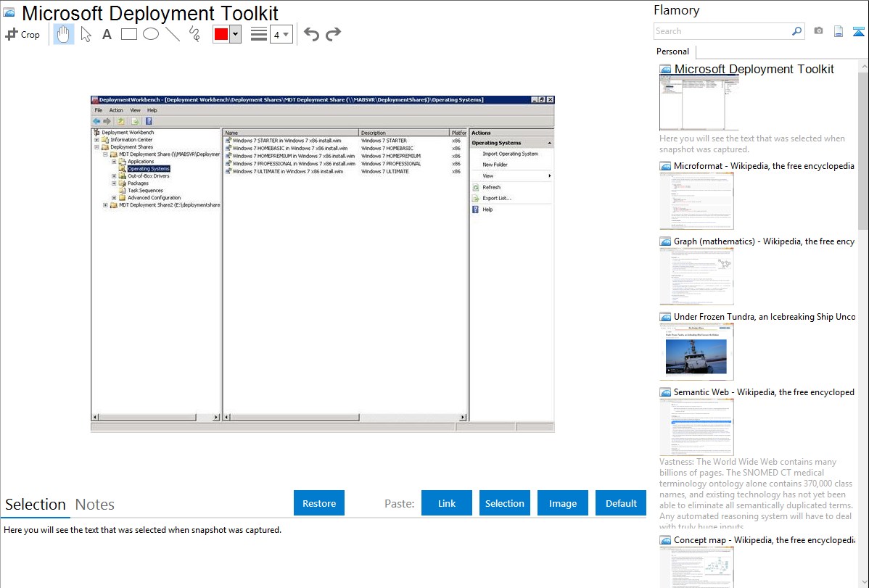Pick the freehand scribble tool
The image size is (869, 588).
194,34
